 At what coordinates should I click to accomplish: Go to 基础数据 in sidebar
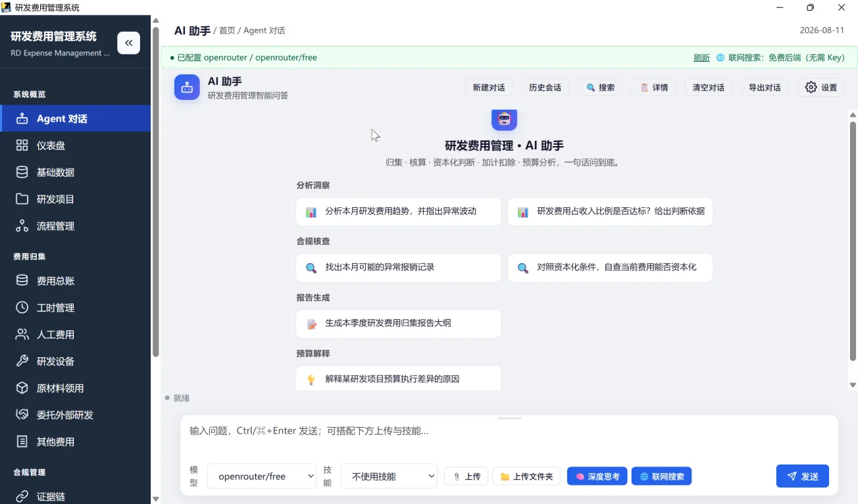tap(76, 172)
